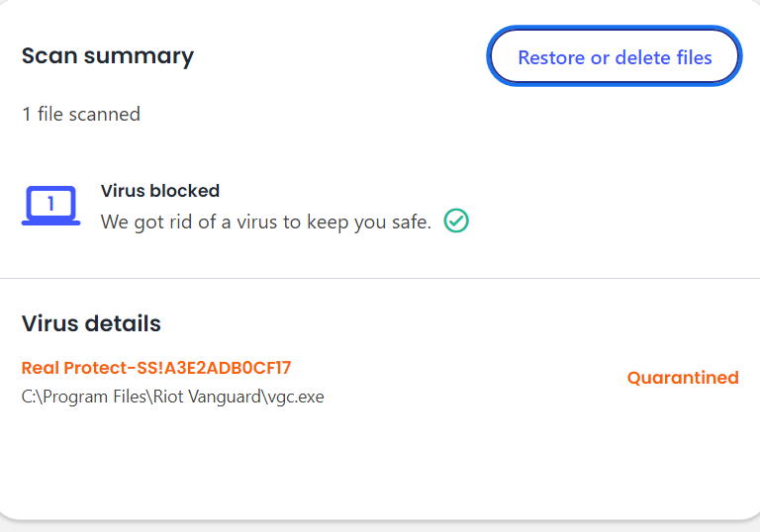760x532 pixels.
Task: Click the word 'Restore' on the blue-outlined button
Action: [x=551, y=57]
